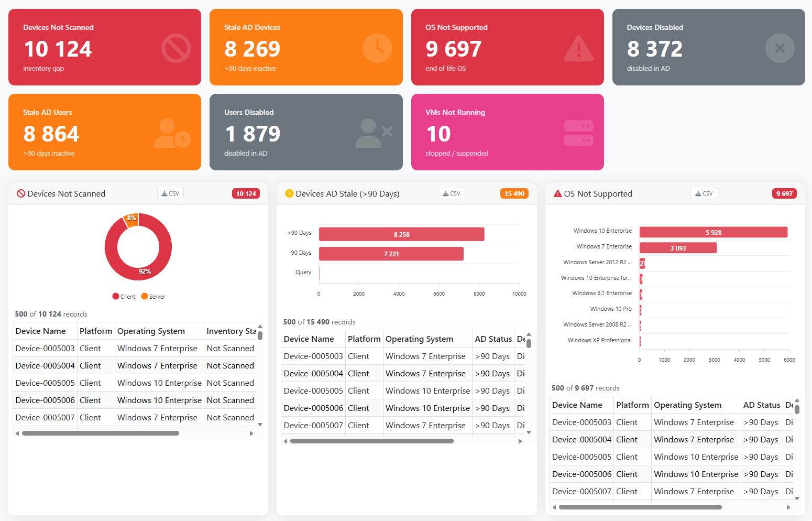Screen dimensions: 812x521
Task: Click scroll-right arrow of Devices Not Scanned table
Action: [251, 433]
